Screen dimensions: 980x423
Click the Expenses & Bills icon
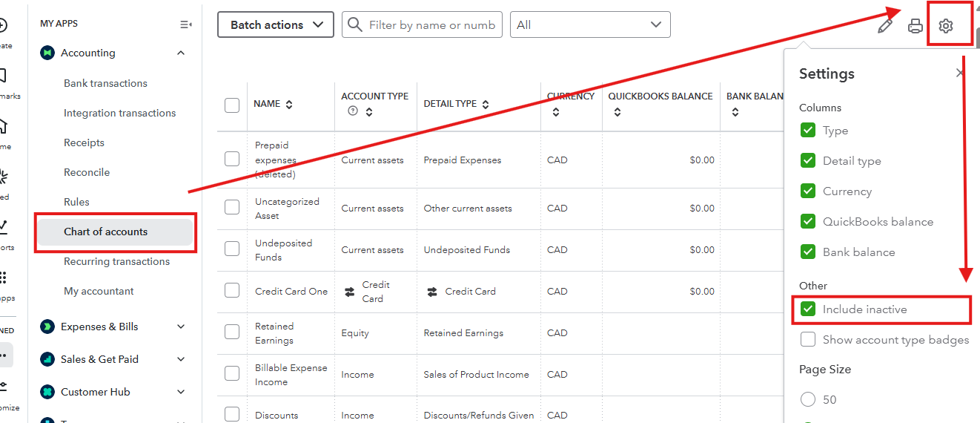pyautogui.click(x=47, y=327)
